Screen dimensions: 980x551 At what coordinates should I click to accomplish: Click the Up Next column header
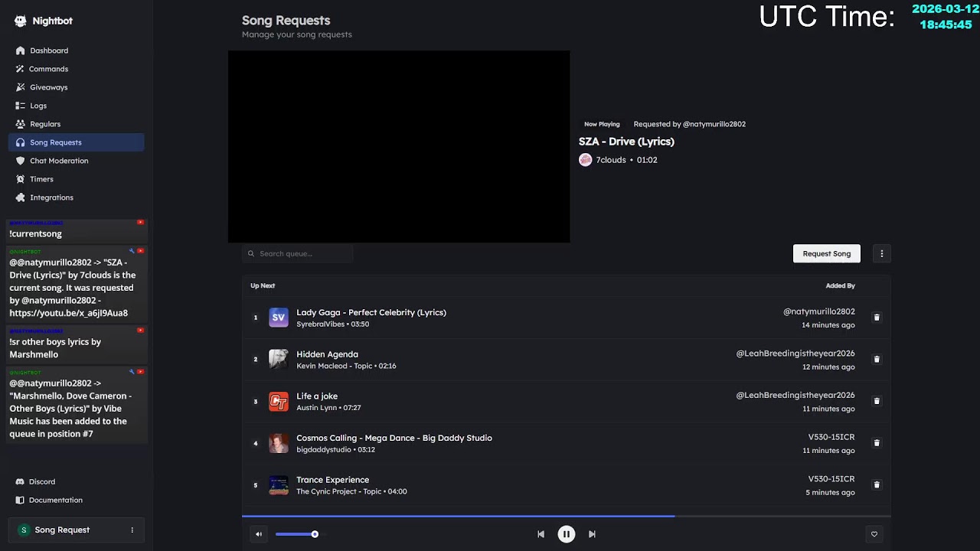tap(263, 285)
